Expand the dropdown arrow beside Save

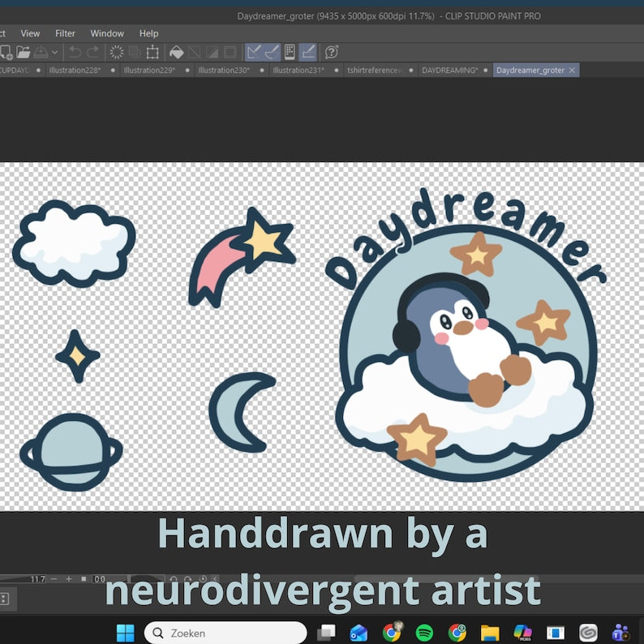(x=54, y=53)
